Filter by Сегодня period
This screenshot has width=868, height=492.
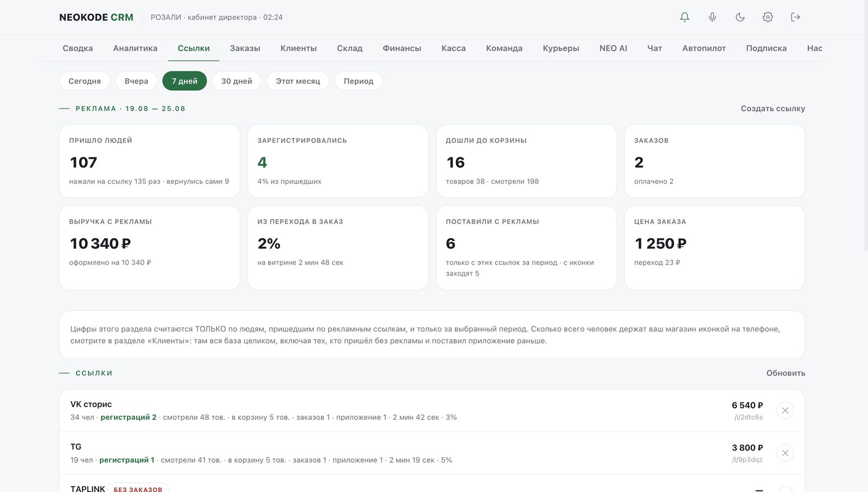(x=85, y=81)
